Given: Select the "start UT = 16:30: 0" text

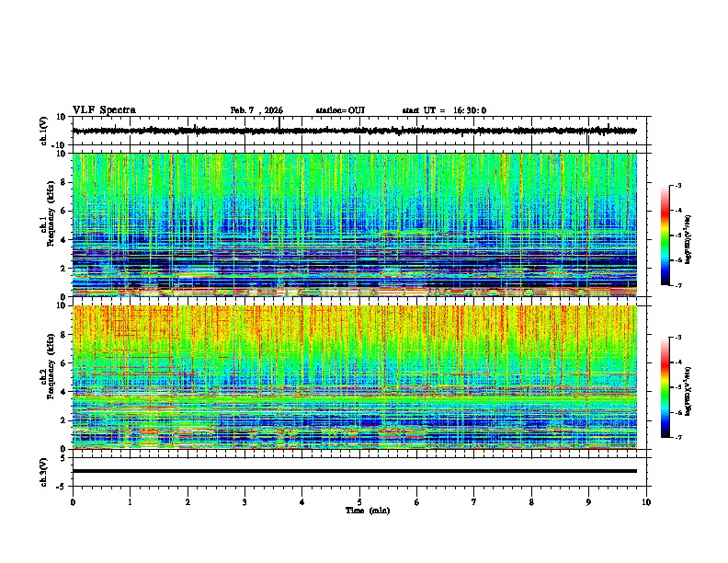Looking at the screenshot, I should pos(444,110).
